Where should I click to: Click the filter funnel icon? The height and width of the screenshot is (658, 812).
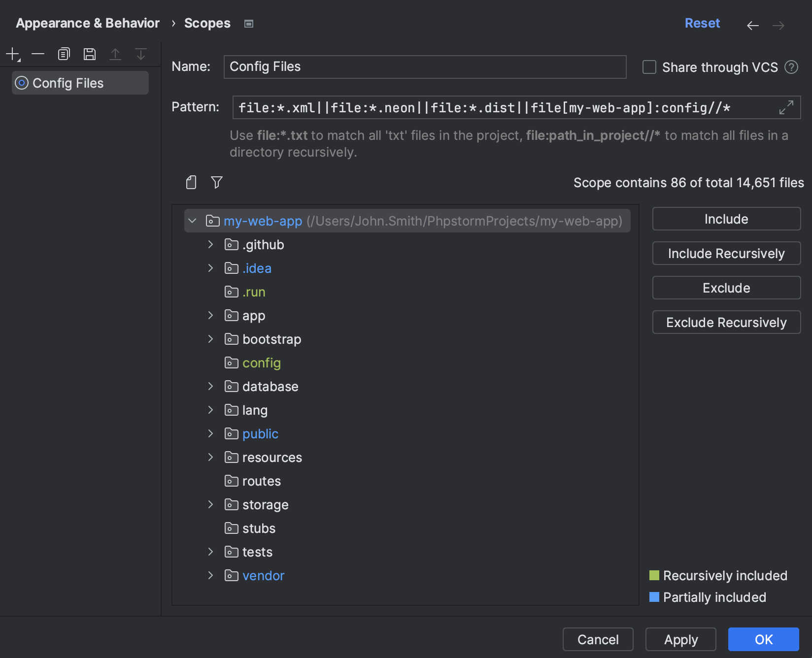tap(217, 182)
